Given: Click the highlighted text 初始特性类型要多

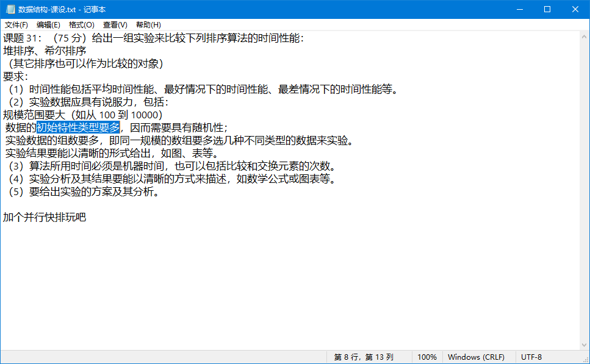Looking at the screenshot, I should coord(78,128).
